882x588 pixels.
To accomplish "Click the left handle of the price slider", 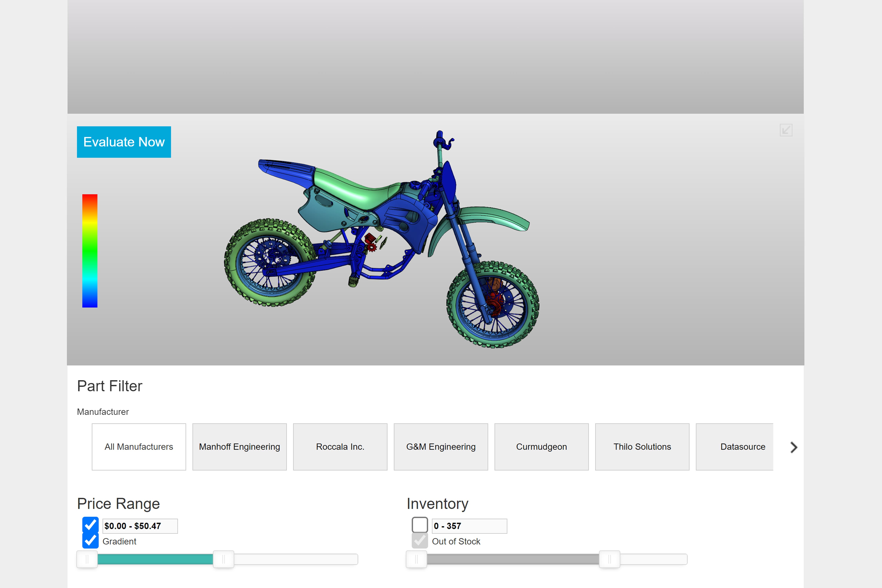I will point(87,559).
